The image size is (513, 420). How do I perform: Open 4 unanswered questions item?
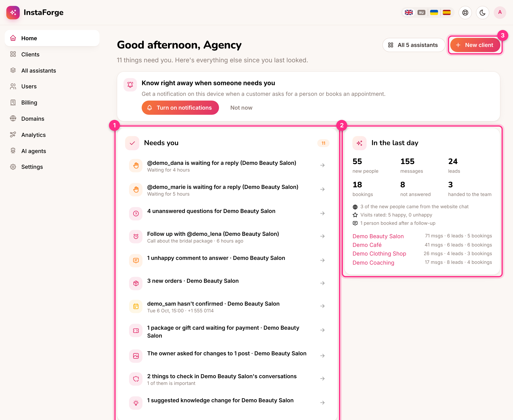tap(227, 213)
